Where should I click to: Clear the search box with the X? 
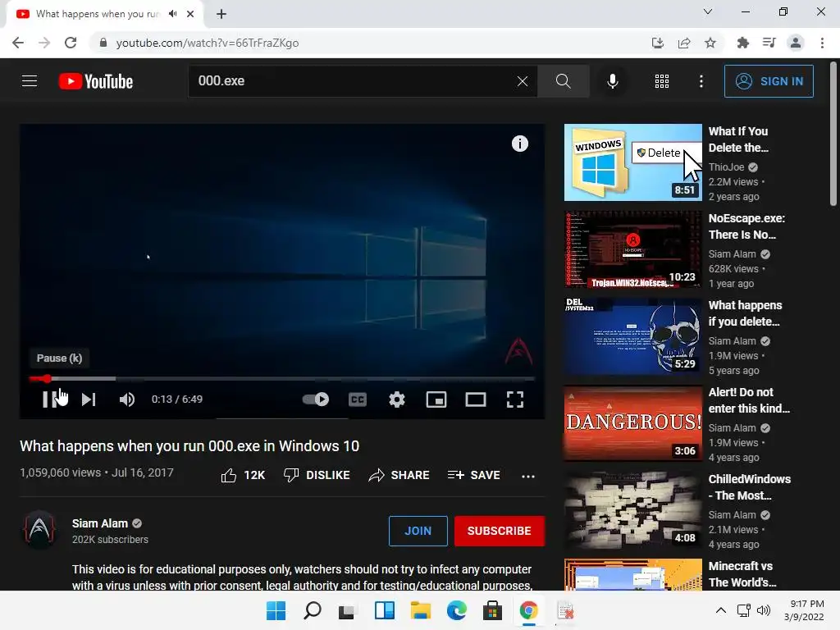point(523,81)
